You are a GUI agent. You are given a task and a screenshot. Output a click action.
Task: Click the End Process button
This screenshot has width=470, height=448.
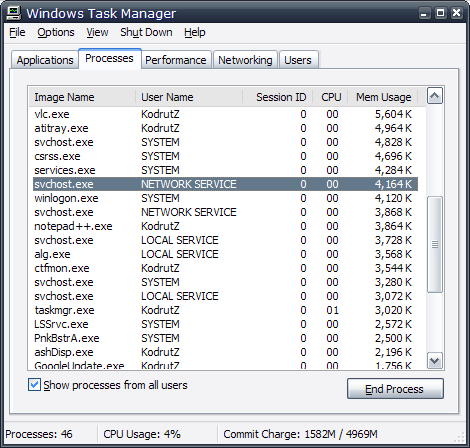395,389
